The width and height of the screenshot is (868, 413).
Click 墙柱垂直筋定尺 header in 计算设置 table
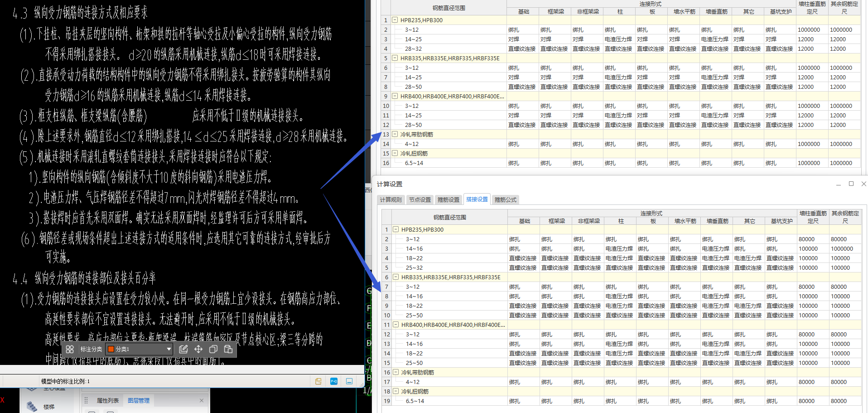click(813, 217)
